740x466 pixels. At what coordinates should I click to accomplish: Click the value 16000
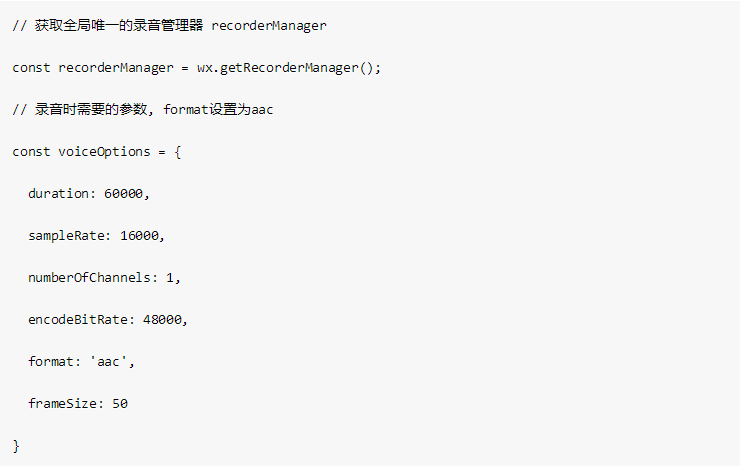click(139, 236)
